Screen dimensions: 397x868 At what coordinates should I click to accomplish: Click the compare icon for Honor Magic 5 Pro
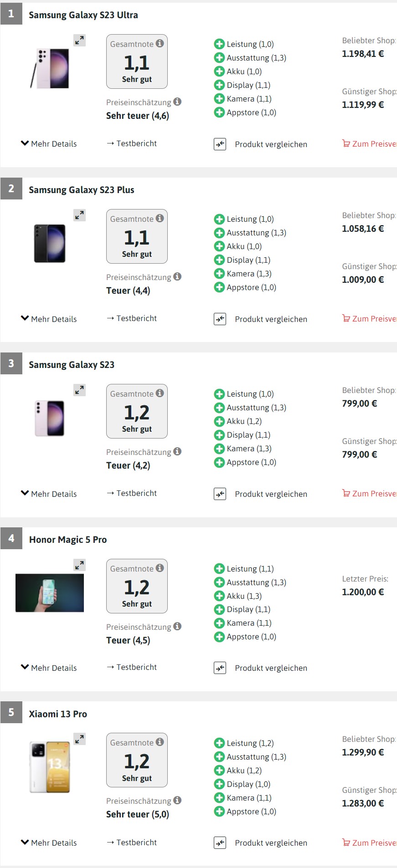click(x=220, y=668)
